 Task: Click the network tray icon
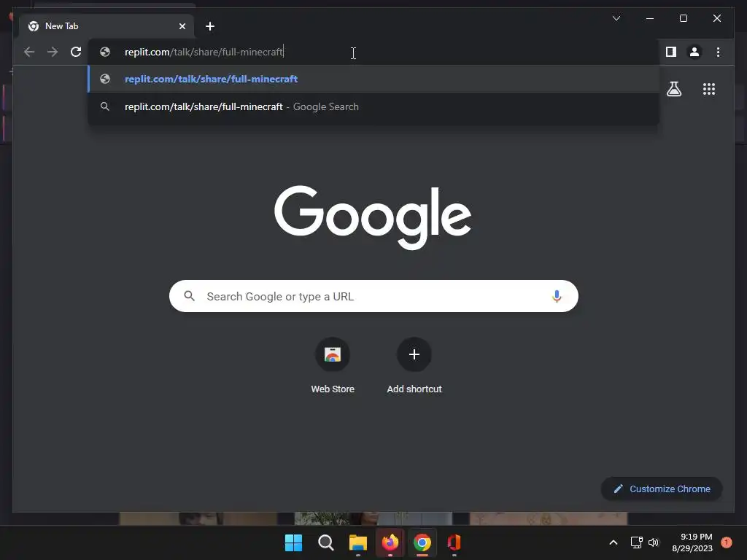636,542
